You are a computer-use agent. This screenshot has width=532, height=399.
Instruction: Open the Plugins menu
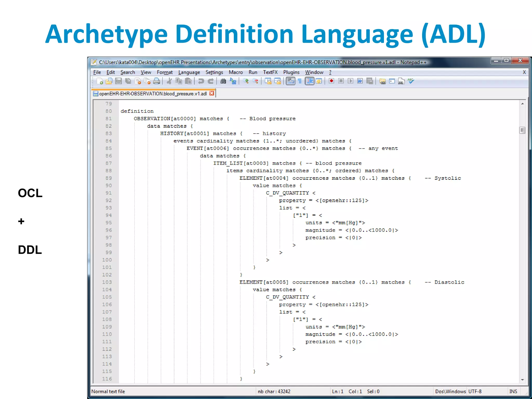pos(291,72)
